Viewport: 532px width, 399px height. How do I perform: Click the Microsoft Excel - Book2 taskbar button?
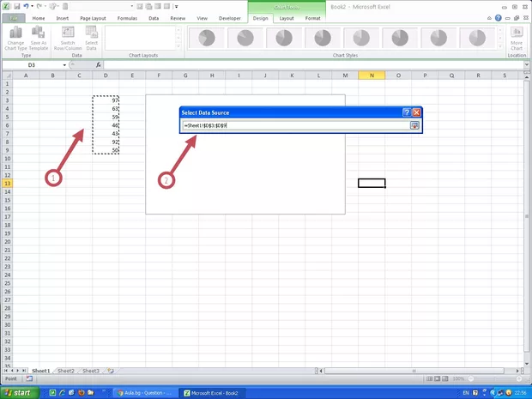coord(213,393)
